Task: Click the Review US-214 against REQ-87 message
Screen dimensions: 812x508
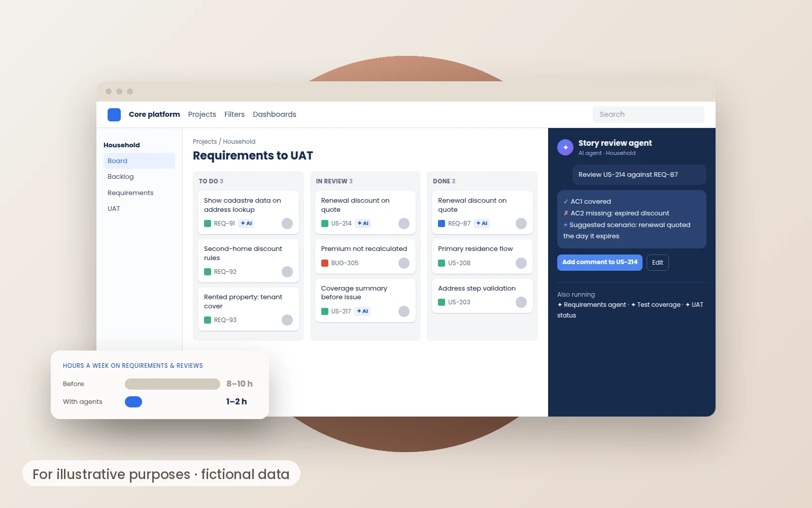Action: [639, 175]
